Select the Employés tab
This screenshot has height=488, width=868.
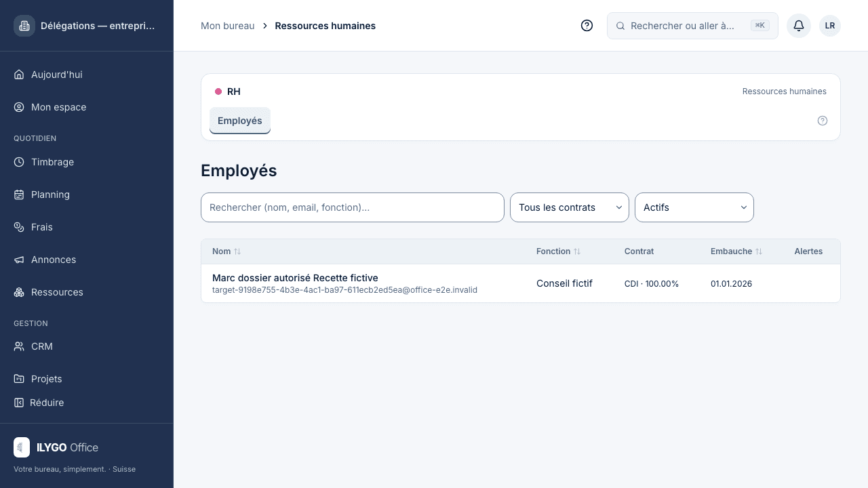point(240,121)
